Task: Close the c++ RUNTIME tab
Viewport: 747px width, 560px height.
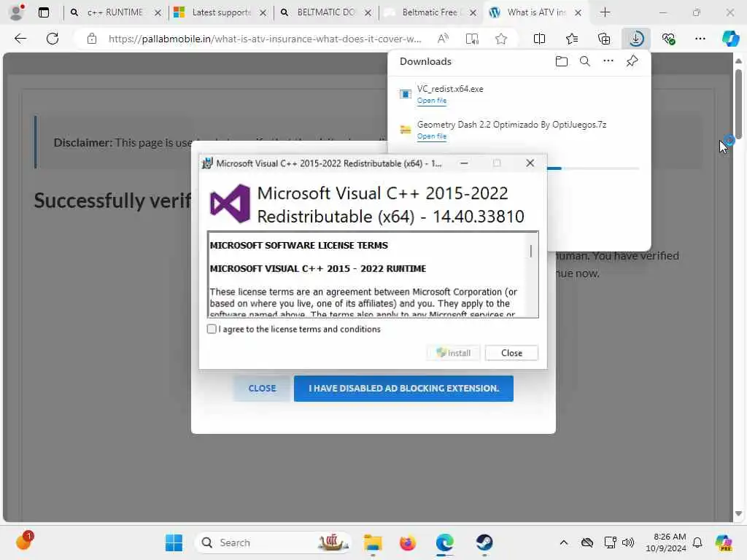Action: [x=158, y=13]
